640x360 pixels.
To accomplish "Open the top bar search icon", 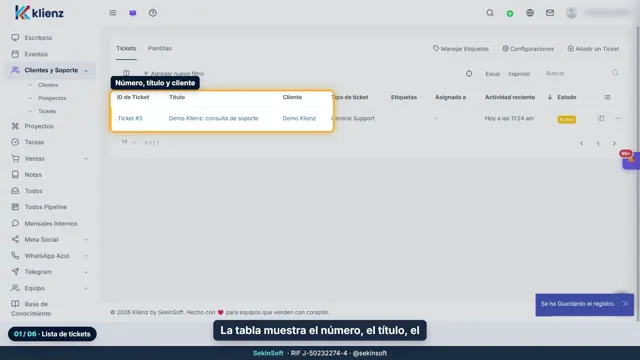I will (x=490, y=13).
